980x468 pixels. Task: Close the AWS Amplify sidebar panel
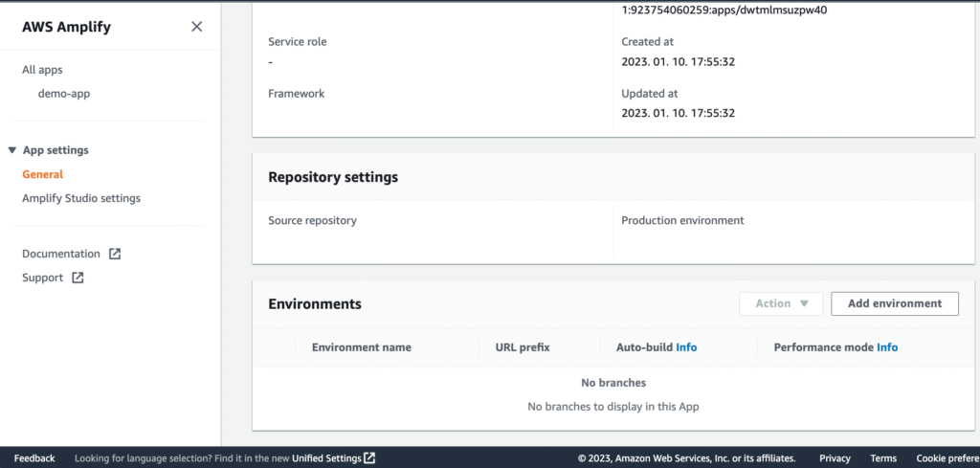coord(196,26)
